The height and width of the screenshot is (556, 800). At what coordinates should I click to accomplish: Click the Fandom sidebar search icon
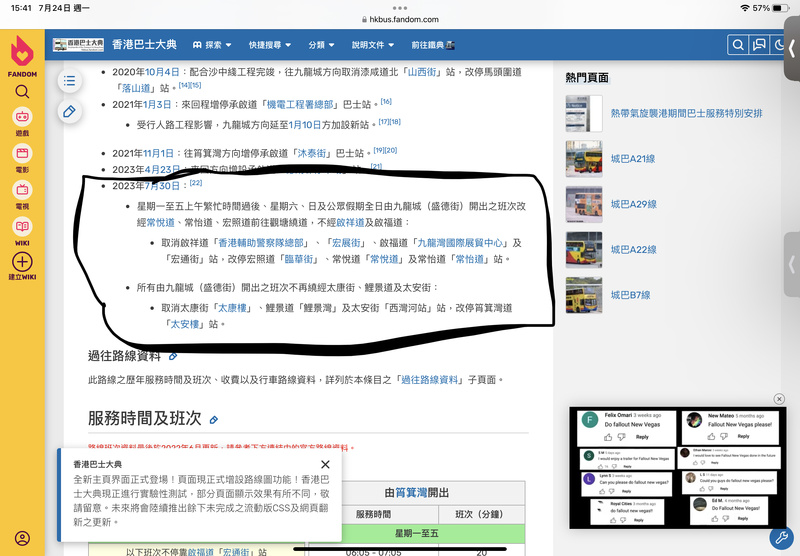pos(22,92)
